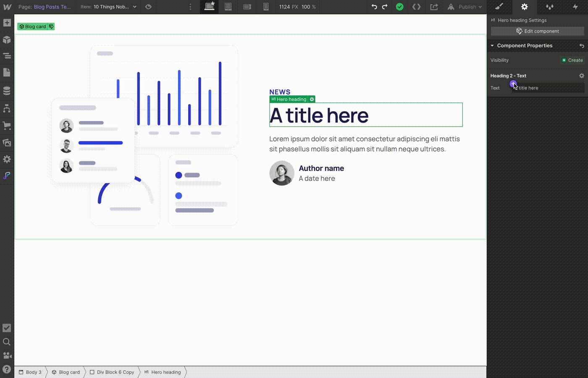The image size is (588, 378).
Task: Open the Components panel cube icon
Action: 7,40
